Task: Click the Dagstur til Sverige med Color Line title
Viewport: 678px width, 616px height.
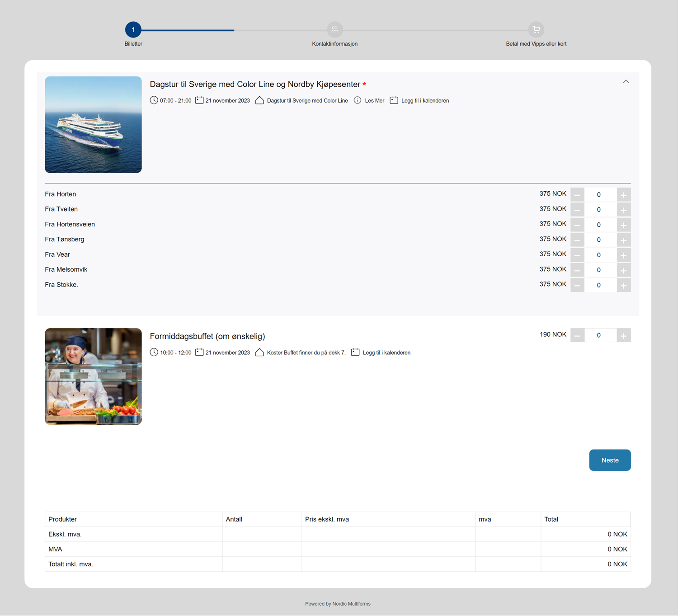Action: (x=255, y=85)
